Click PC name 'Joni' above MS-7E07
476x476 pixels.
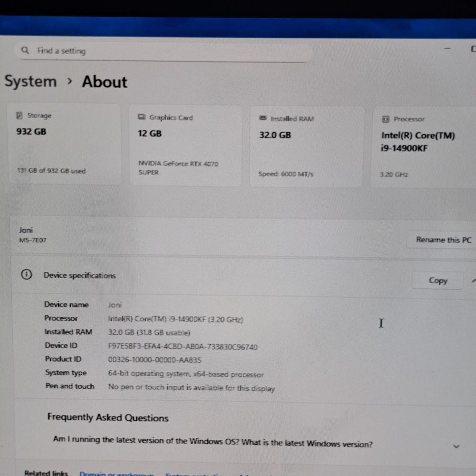click(26, 230)
